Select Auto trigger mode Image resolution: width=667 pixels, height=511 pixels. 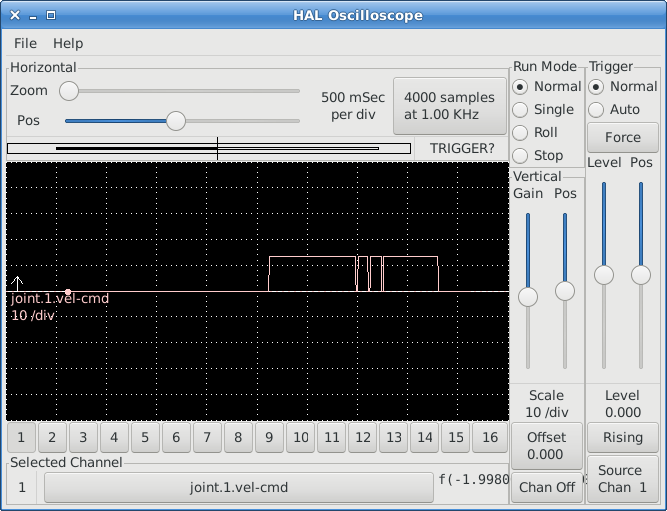614,110
